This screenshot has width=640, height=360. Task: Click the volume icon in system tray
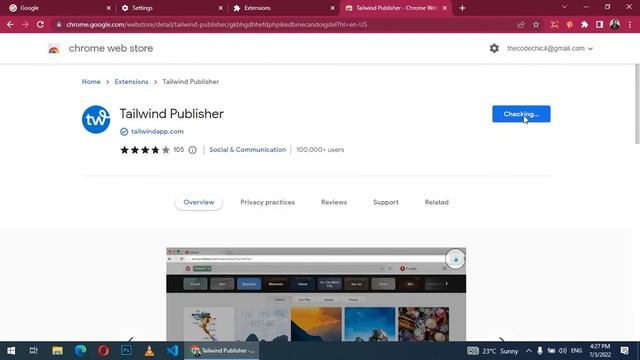[562, 351]
